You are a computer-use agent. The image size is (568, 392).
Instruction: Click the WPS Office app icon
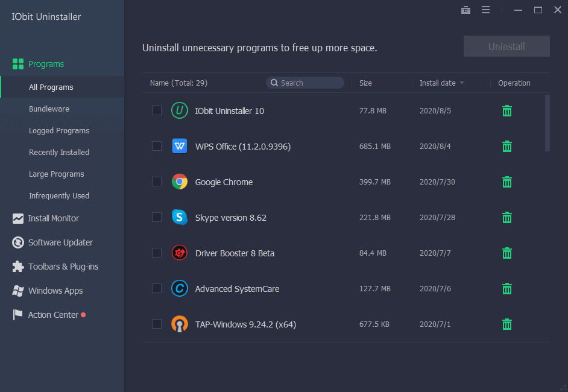click(179, 146)
